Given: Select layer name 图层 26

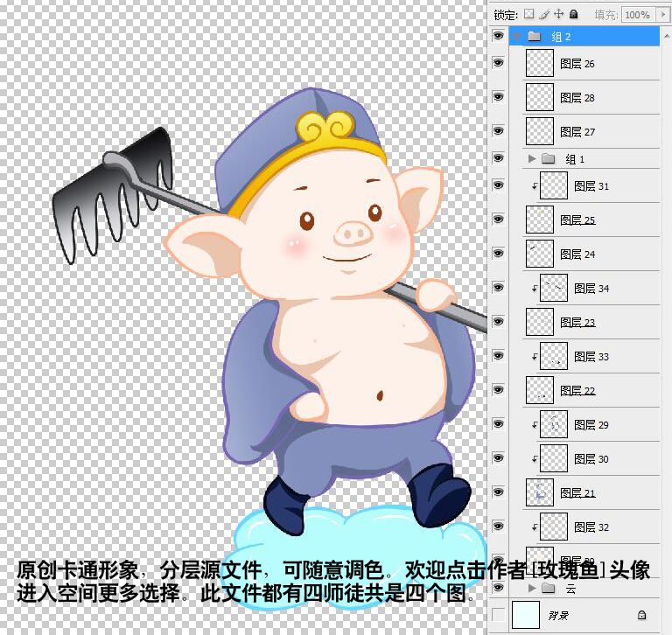Looking at the screenshot, I should (x=577, y=64).
